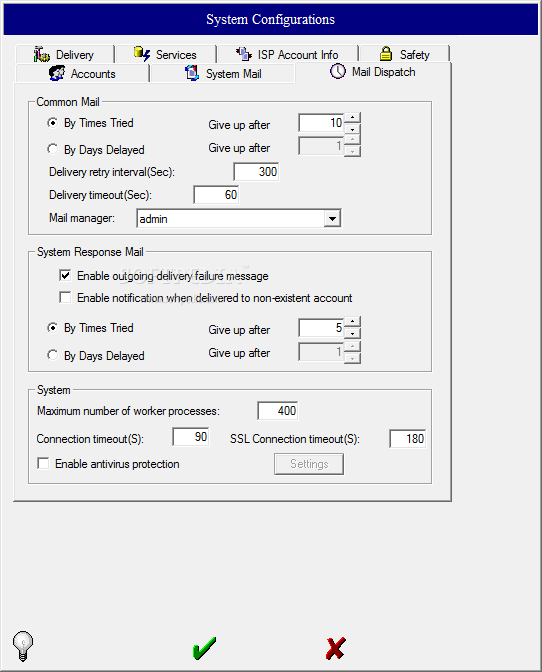The width and height of the screenshot is (542, 672).
Task: Click the Delivery tab icon
Action: point(42,54)
